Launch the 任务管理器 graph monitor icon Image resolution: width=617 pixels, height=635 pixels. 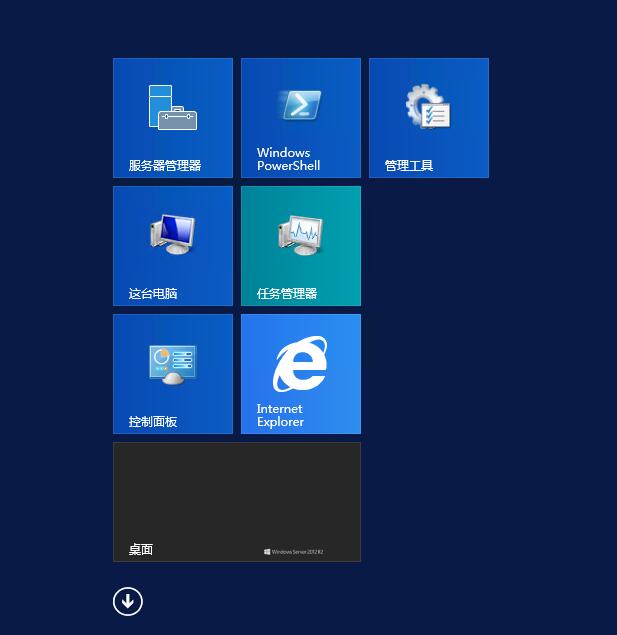coord(300,234)
